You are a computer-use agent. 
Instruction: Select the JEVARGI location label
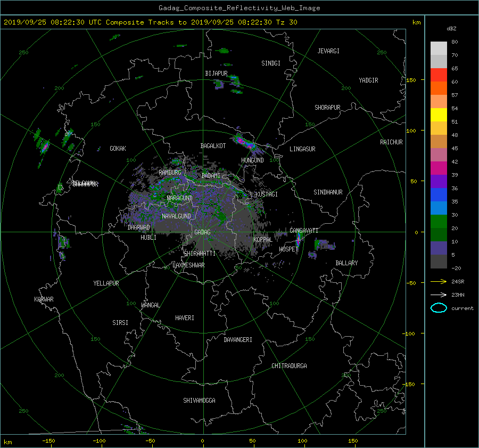328,51
